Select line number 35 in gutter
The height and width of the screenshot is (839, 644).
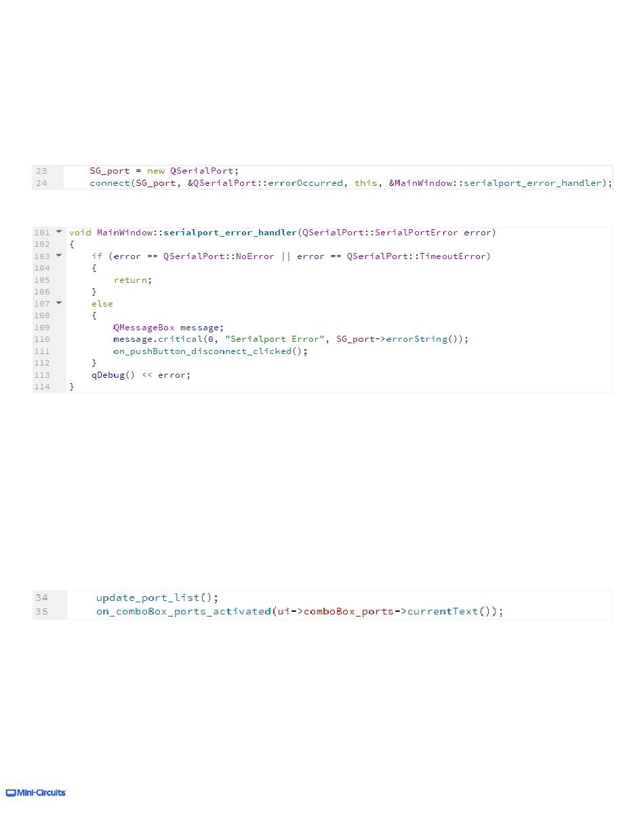(42, 611)
